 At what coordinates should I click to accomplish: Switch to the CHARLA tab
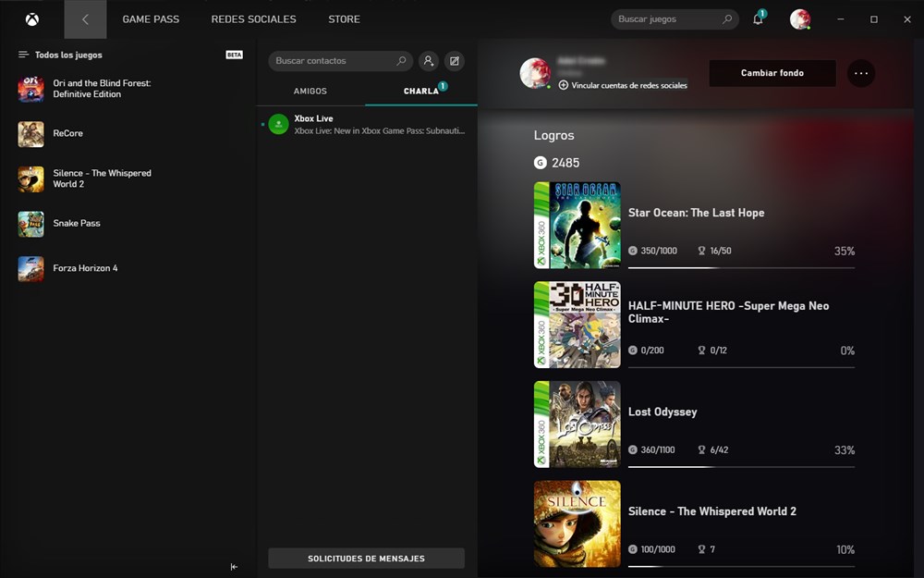click(x=421, y=91)
